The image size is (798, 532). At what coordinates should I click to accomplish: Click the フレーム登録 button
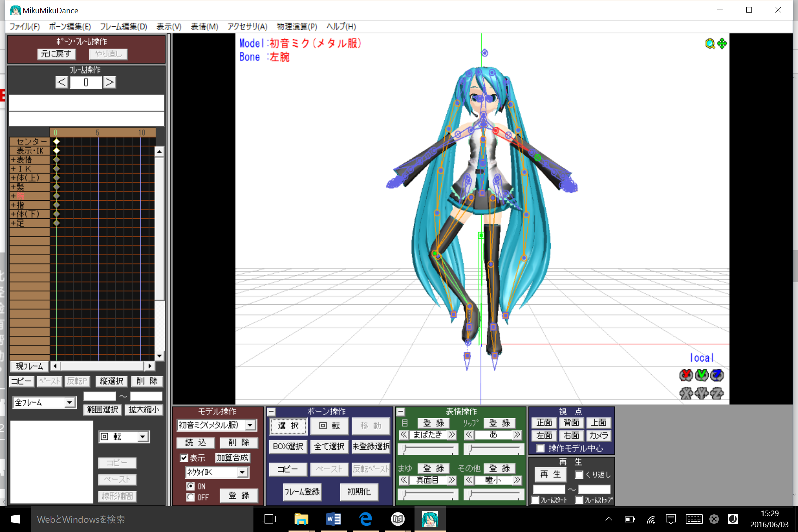302,492
